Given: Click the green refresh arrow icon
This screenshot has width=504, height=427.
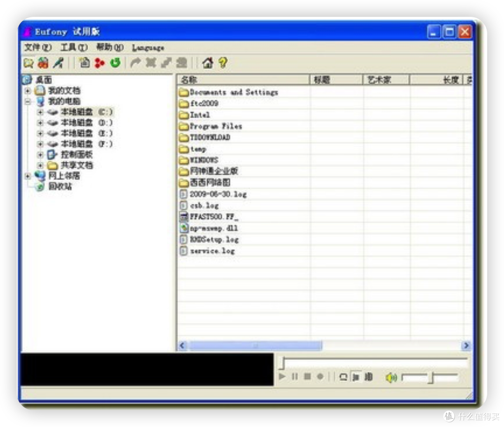Looking at the screenshot, I should 115,63.
